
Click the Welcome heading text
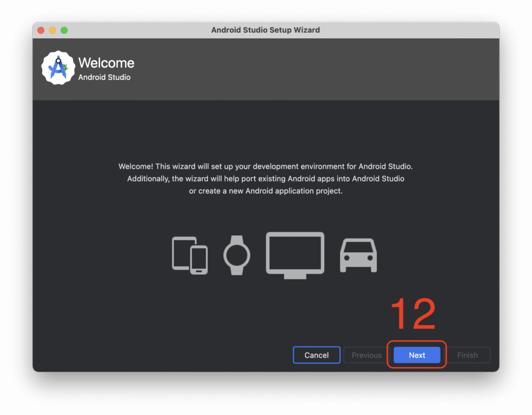pyautogui.click(x=106, y=63)
